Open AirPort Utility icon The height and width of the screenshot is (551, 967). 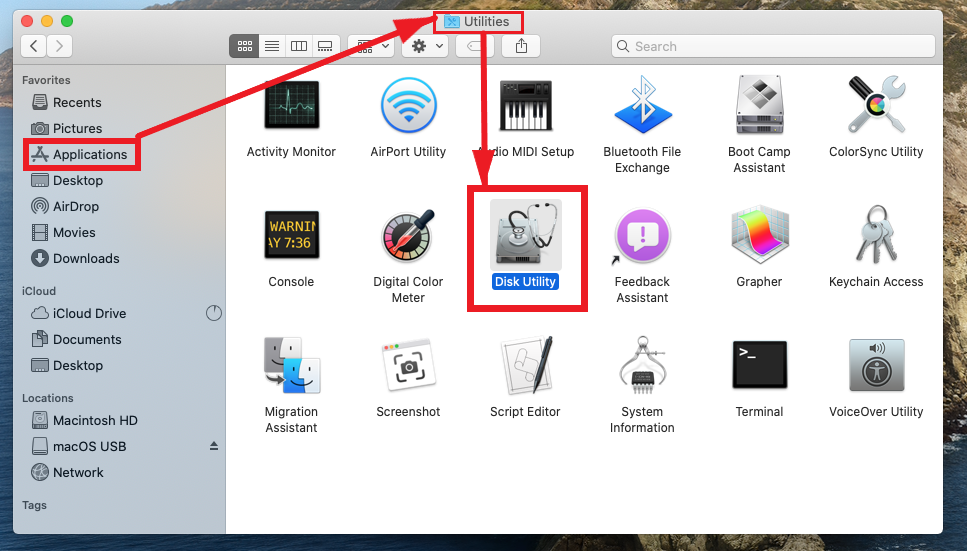click(408, 105)
